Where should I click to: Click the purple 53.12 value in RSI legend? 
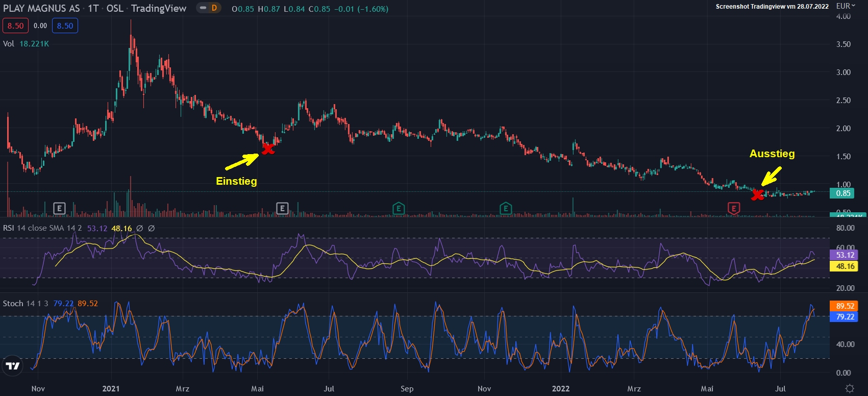[97, 228]
